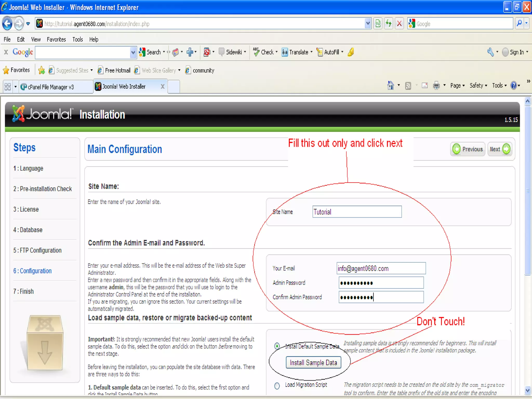Click the Home icon in command bar
This screenshot has width=532, height=399.
tap(390, 85)
